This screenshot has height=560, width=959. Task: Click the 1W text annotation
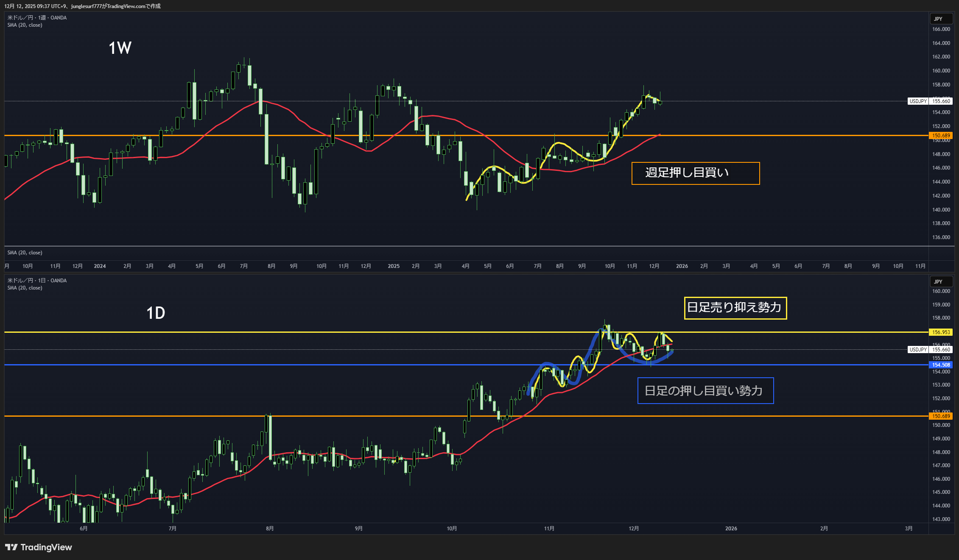[120, 48]
